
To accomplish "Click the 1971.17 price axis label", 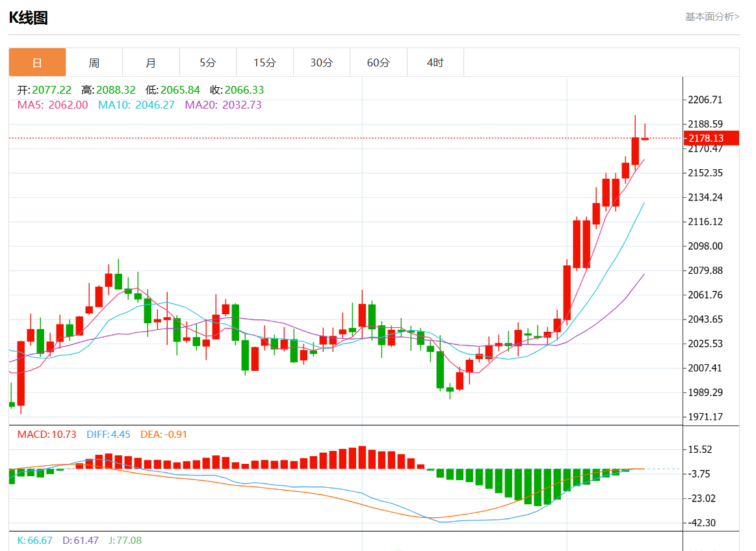I will (x=705, y=417).
